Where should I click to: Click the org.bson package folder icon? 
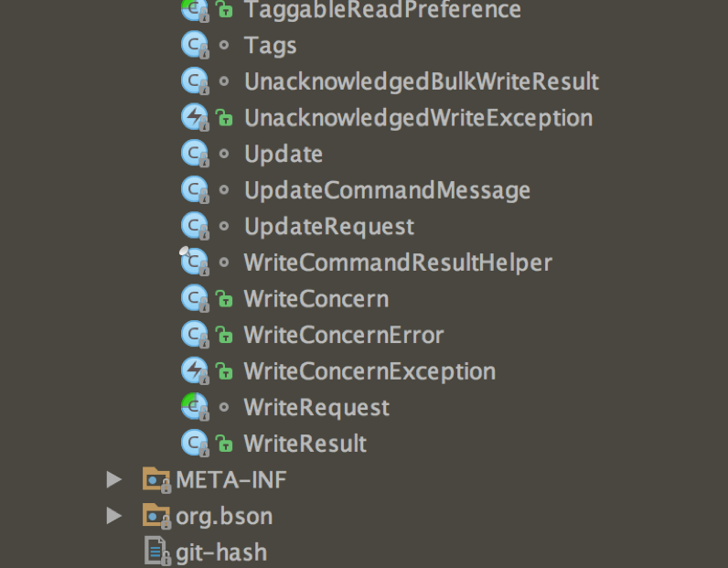click(156, 516)
